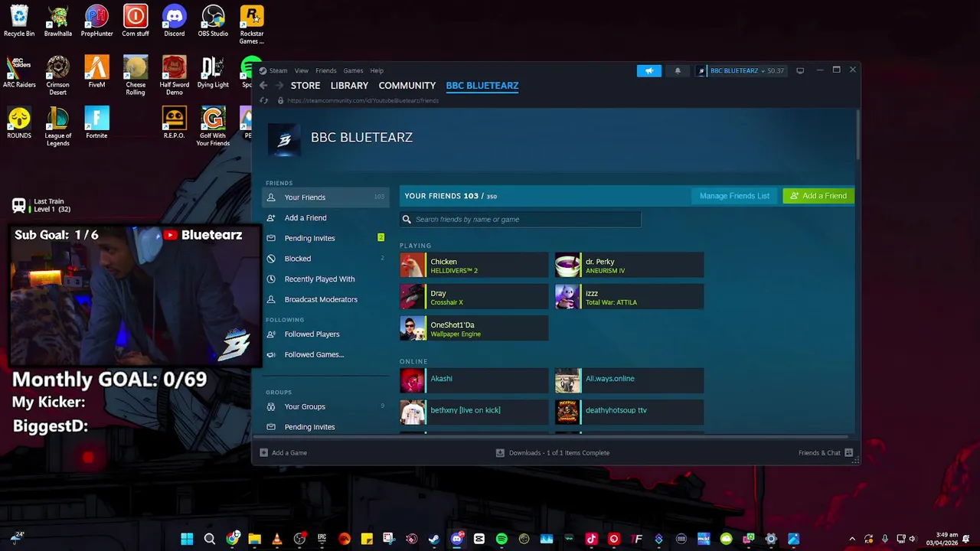Click the magnifier icon in friends search
The image size is (980, 551).
(407, 220)
